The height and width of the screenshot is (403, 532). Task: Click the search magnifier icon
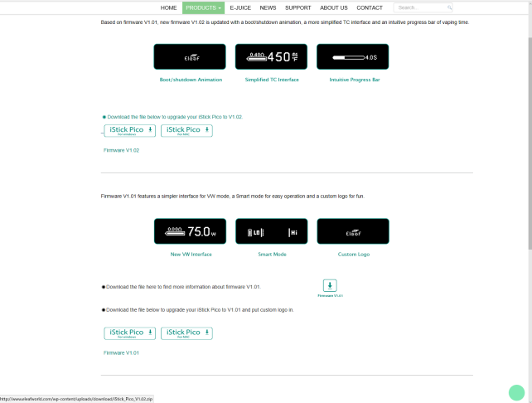pyautogui.click(x=450, y=7)
